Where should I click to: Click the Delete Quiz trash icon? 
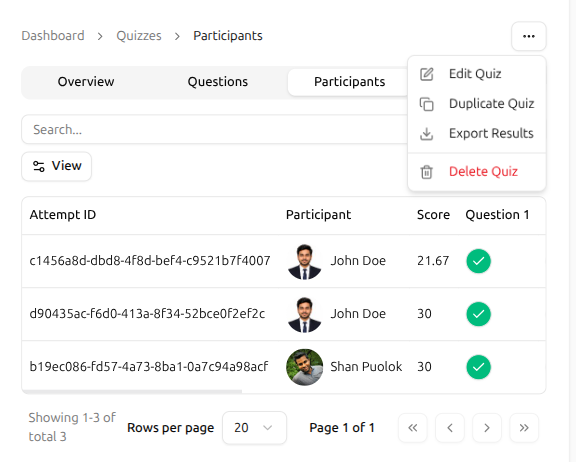tap(426, 172)
